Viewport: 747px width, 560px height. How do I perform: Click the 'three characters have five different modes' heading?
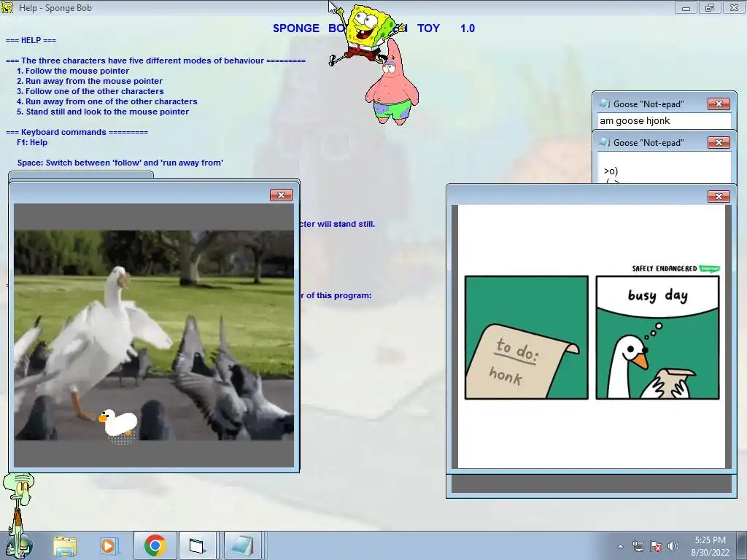tap(155, 61)
